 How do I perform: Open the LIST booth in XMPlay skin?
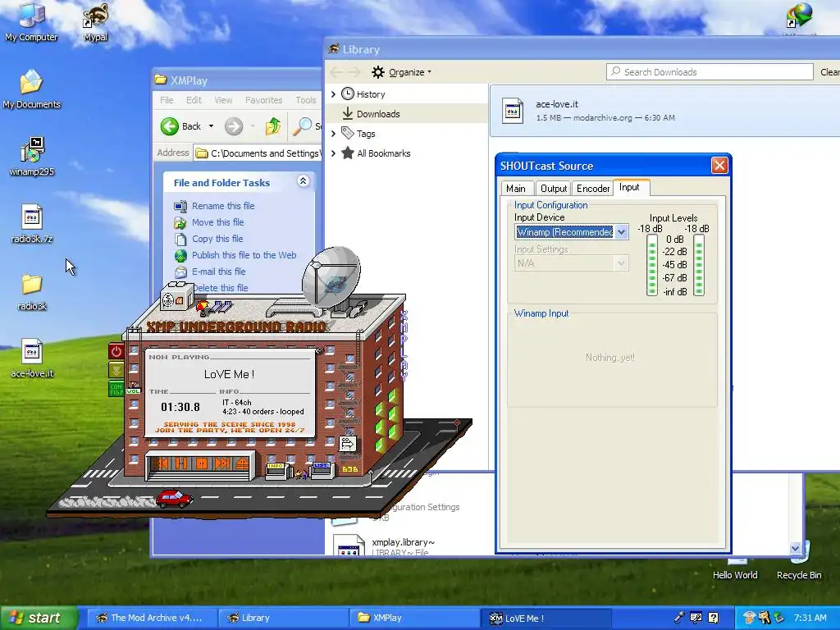[x=322, y=469]
